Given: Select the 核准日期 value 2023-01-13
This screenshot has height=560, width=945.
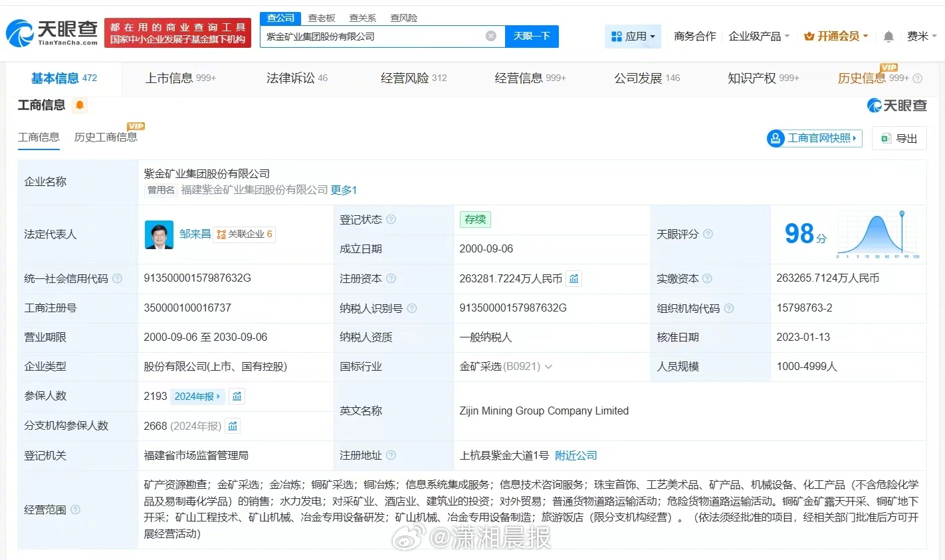Looking at the screenshot, I should tap(803, 337).
